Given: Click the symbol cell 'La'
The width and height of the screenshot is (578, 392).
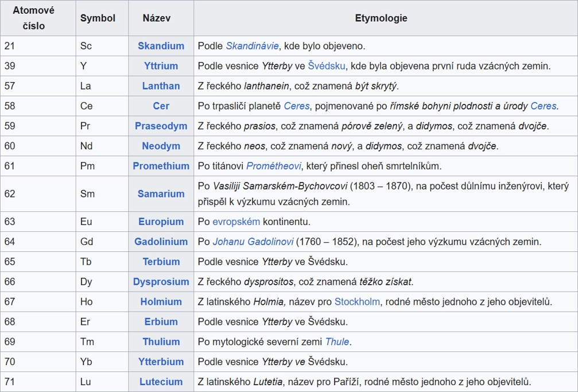Looking at the screenshot, I should point(102,86).
